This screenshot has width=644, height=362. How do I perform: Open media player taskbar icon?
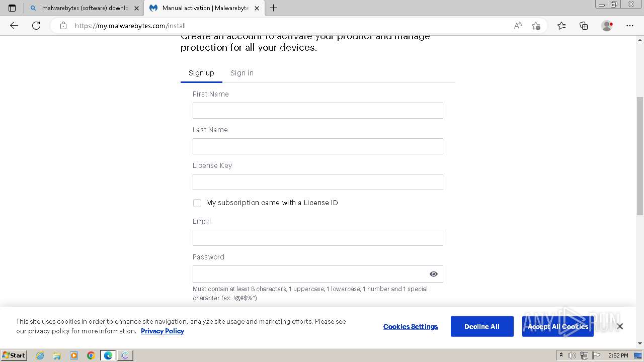point(74,355)
